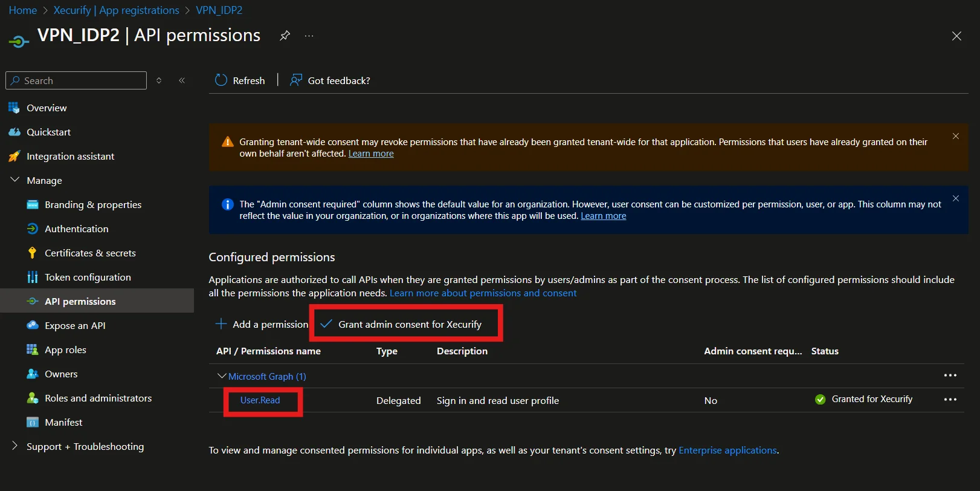Click the checkmark icon for Grant admin consent

click(326, 324)
